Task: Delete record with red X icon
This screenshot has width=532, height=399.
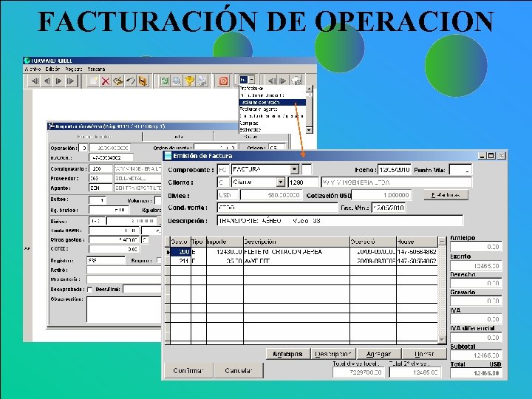Action: pos(106,81)
